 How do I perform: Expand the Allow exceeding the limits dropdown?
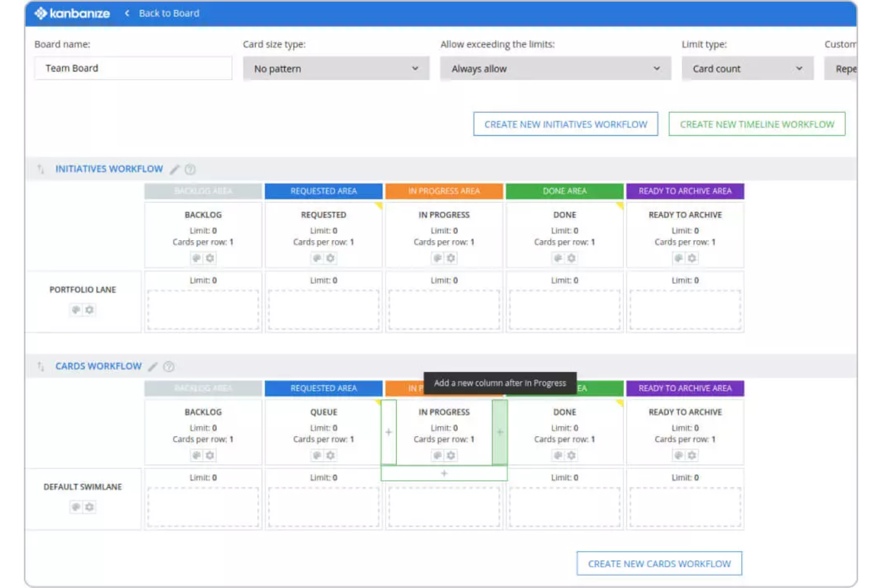point(554,68)
